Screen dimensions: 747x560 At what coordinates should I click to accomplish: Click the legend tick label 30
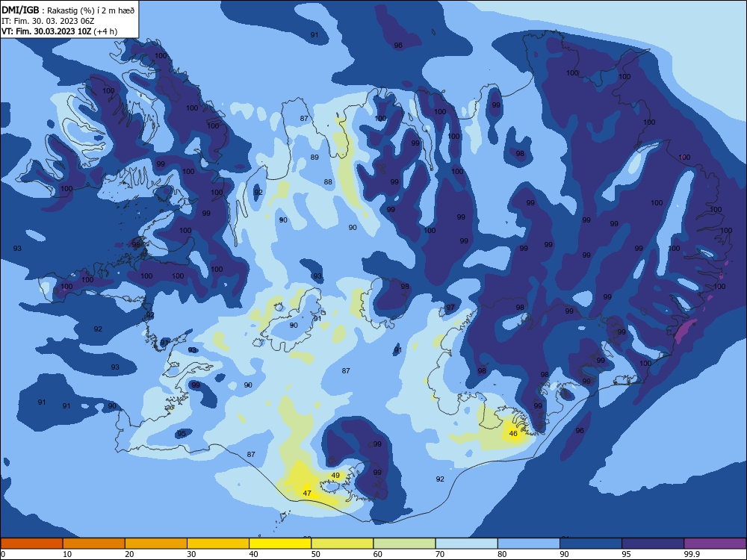[x=191, y=554]
